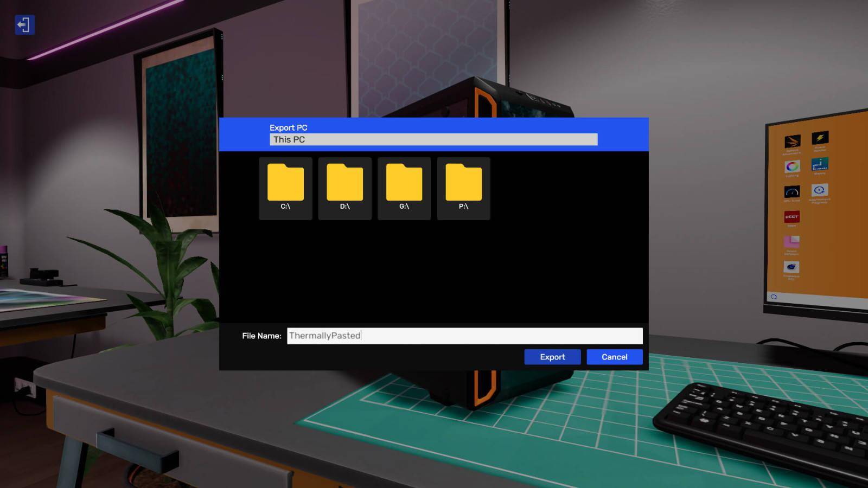Launch the OCCT stress test app

[792, 216]
